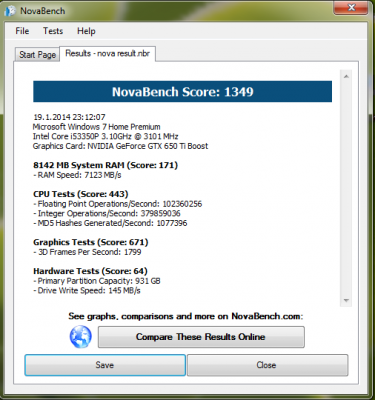
Task: Click the Close button beside Save
Action: click(267, 365)
